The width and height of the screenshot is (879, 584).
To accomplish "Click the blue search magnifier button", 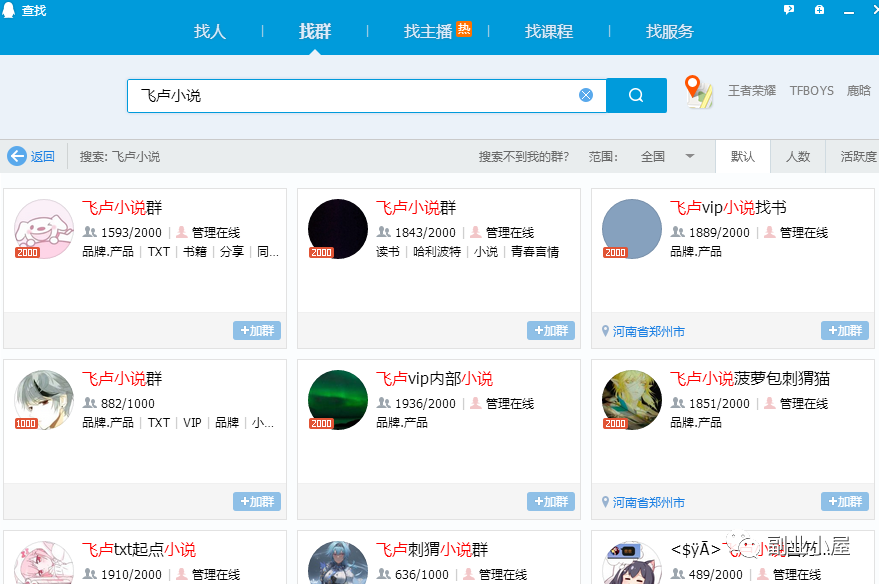I will [x=636, y=95].
